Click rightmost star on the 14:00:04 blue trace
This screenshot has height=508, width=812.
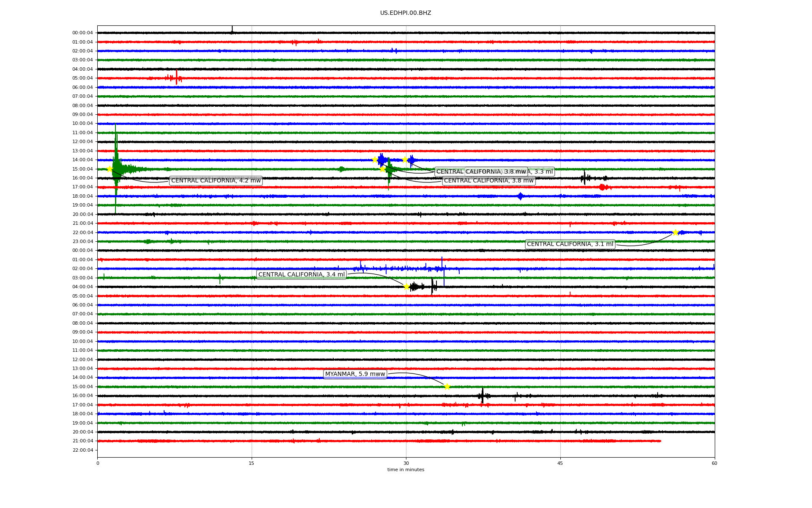(405, 160)
